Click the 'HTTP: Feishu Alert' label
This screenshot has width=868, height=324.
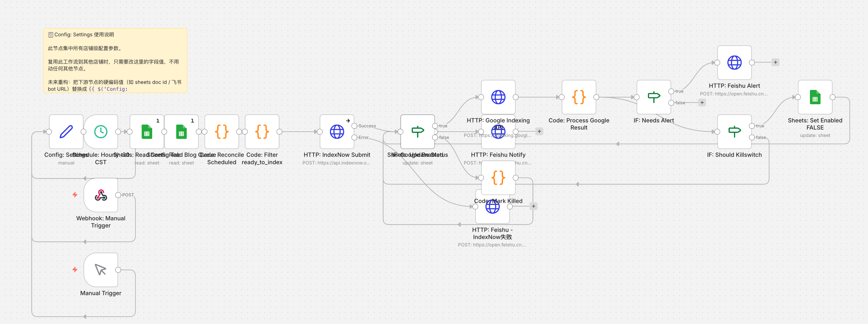(x=734, y=86)
